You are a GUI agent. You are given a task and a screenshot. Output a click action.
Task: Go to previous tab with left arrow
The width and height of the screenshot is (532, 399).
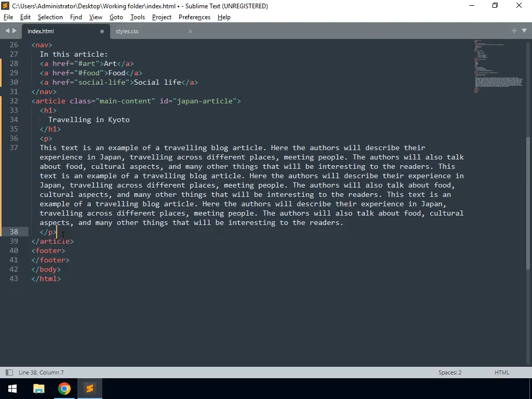(x=7, y=31)
